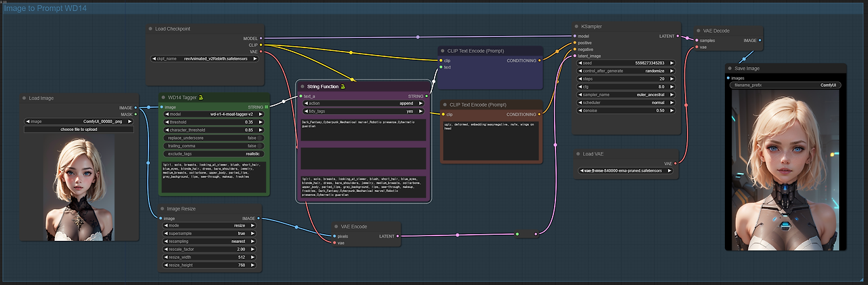The height and width of the screenshot is (285, 868).
Task: Open the ckpt_name checkpoint dropdown
Action: (x=205, y=59)
